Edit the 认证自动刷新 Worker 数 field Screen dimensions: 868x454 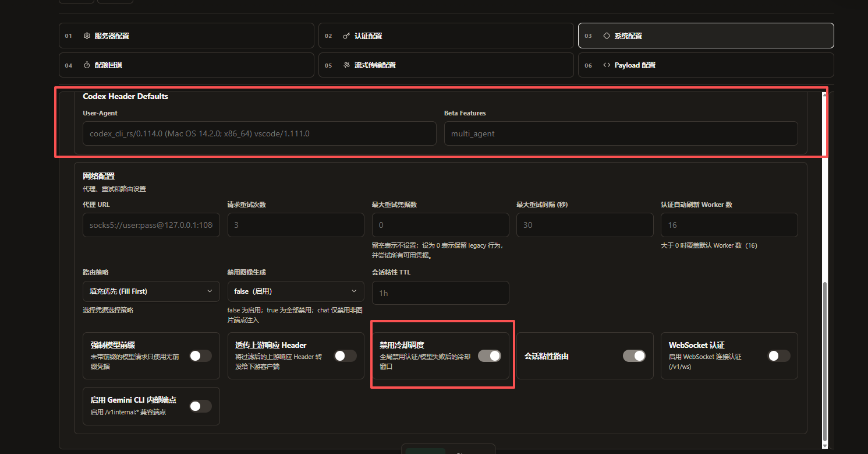point(729,225)
